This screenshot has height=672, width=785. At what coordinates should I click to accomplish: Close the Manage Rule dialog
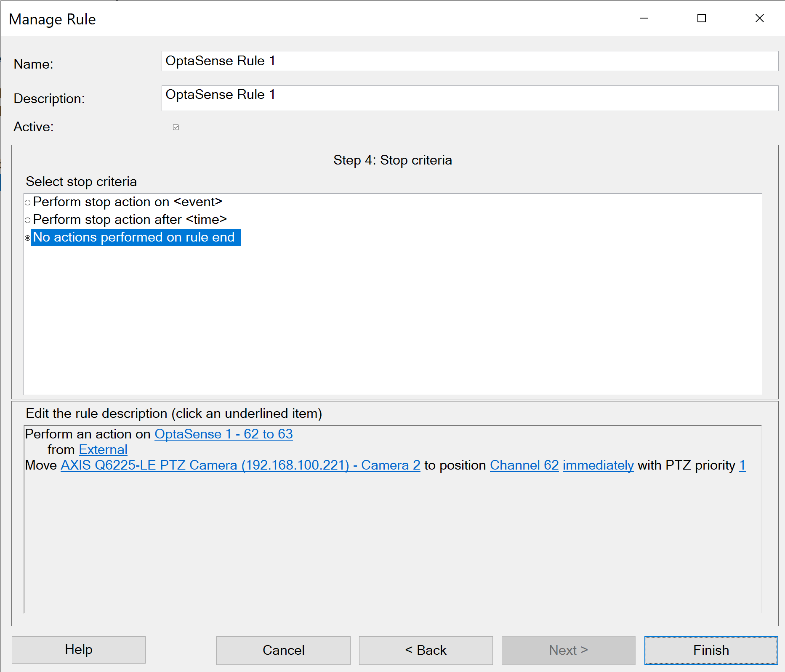pos(759,18)
